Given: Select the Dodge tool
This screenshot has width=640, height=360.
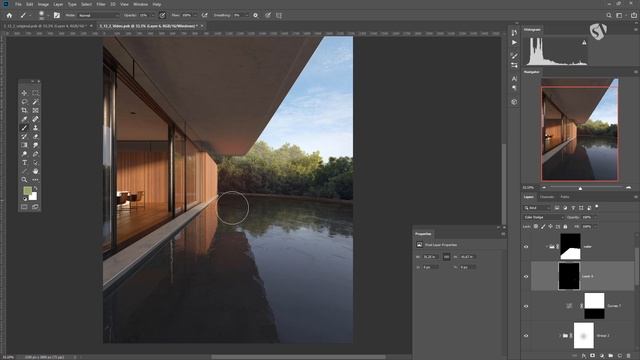Looking at the screenshot, I should 24,154.
